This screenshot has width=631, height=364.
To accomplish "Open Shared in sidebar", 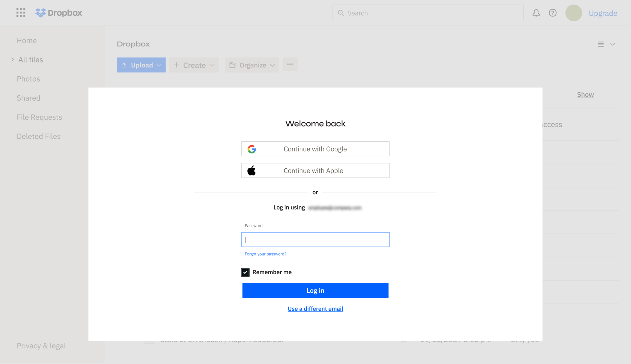I will click(x=28, y=98).
